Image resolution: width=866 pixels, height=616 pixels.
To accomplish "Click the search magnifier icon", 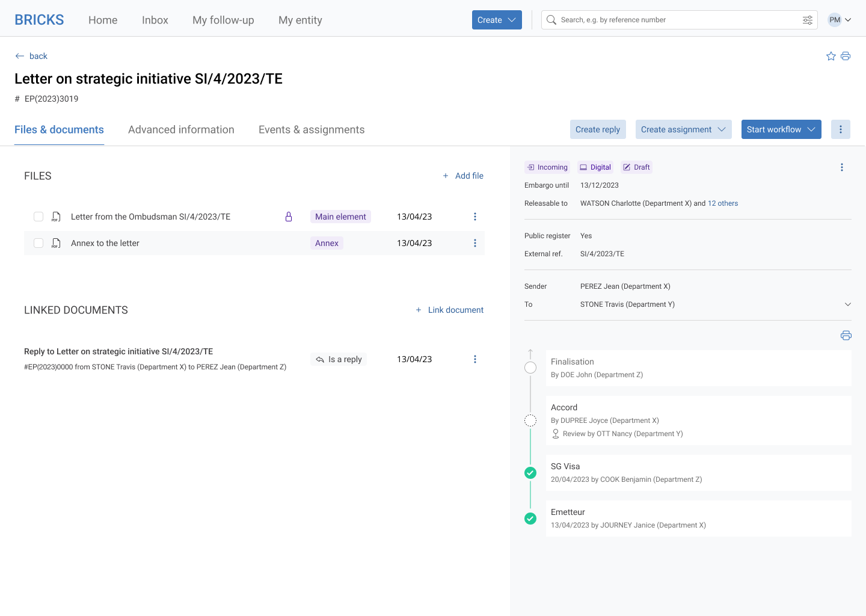I will [x=551, y=20].
